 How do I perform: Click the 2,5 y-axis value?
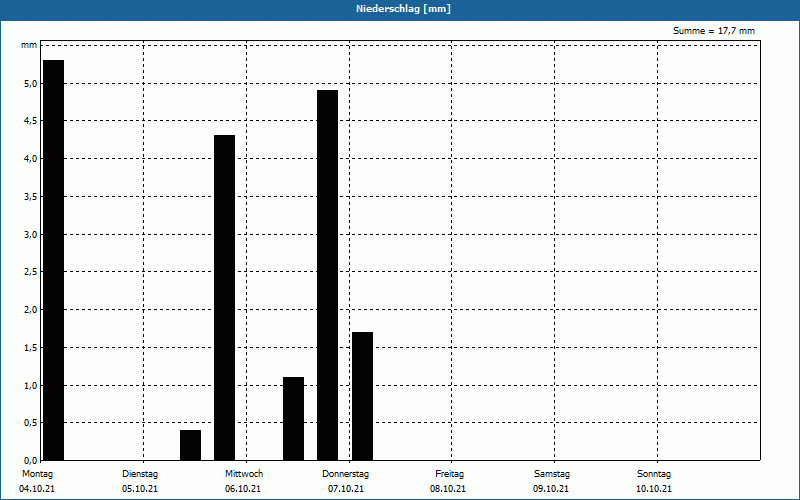(x=31, y=272)
